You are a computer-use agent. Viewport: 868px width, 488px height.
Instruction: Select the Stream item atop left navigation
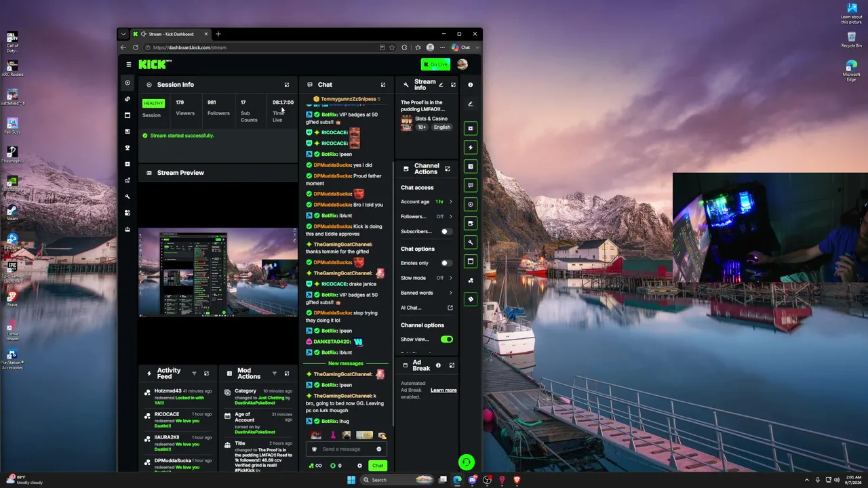[x=127, y=83]
